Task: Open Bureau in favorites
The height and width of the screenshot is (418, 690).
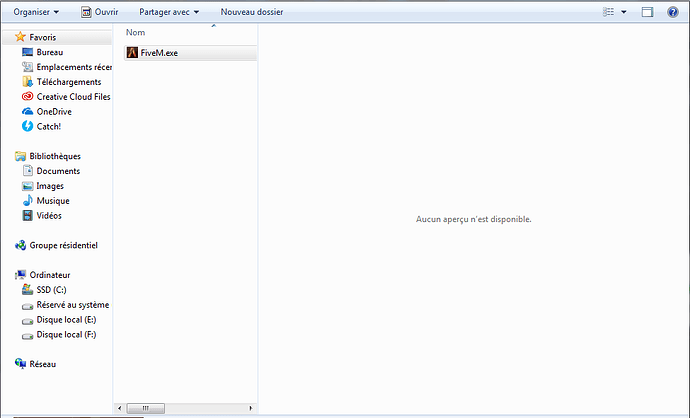Action: coord(50,52)
